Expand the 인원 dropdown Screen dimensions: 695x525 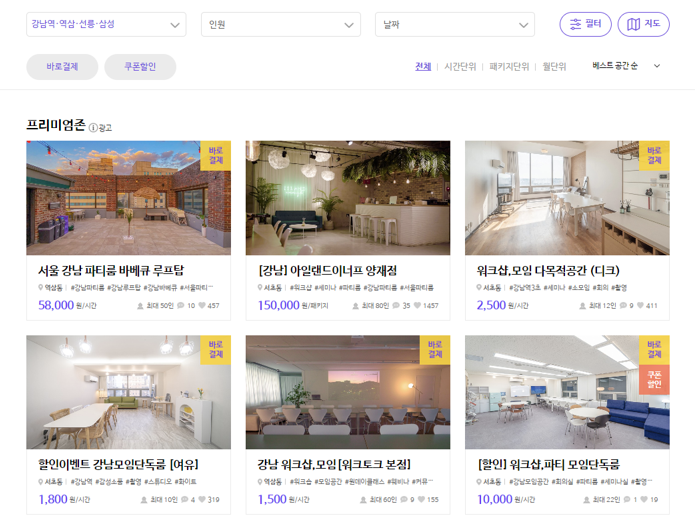[281, 24]
